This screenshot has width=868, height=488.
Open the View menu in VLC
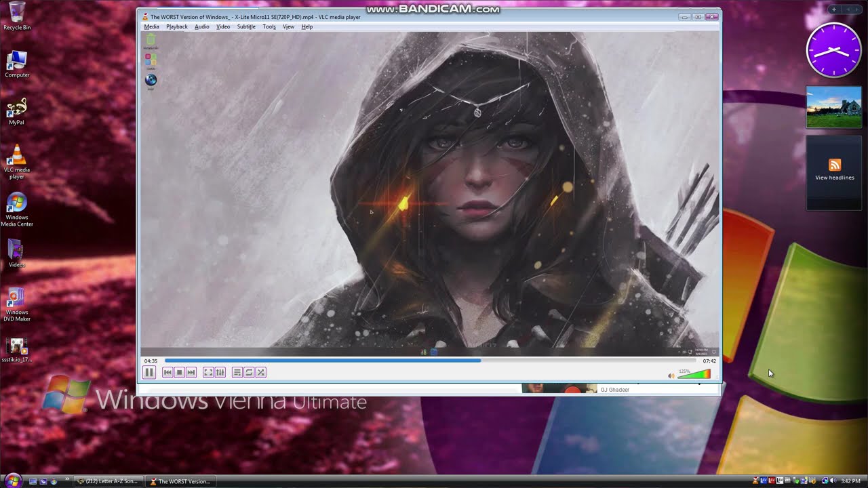pyautogui.click(x=288, y=26)
